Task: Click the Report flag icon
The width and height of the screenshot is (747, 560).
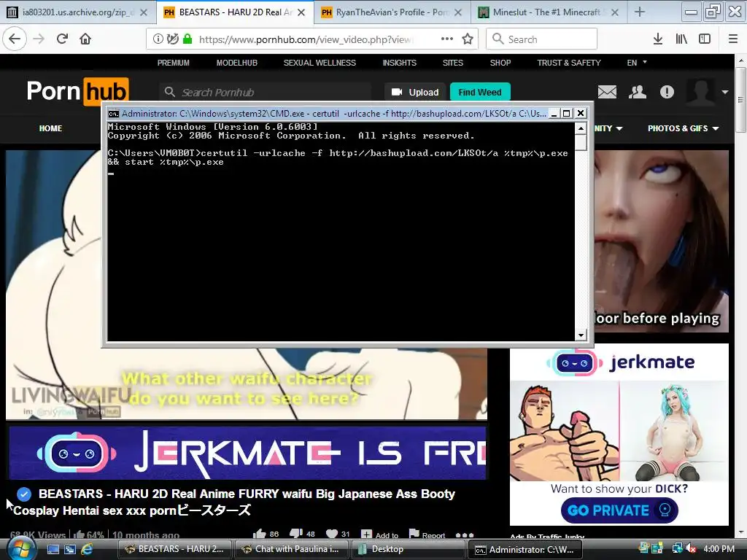Action: 414,534
